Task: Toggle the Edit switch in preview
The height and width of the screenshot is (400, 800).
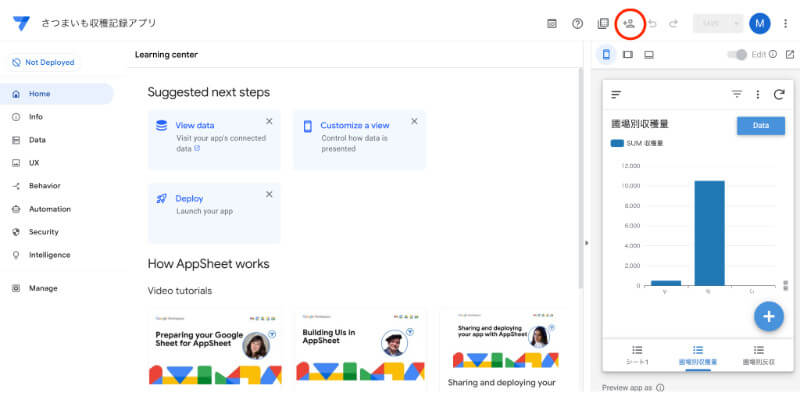Action: pos(737,54)
